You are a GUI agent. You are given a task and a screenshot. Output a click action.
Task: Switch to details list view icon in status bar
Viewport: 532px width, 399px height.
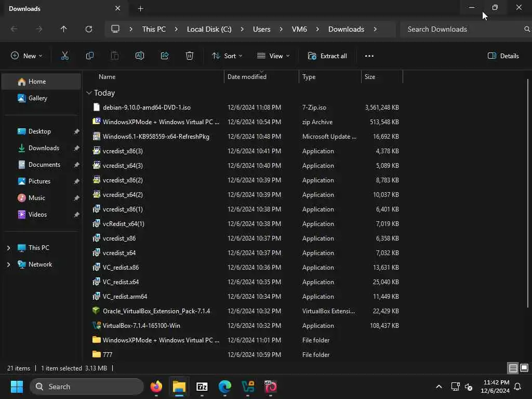pos(513,368)
